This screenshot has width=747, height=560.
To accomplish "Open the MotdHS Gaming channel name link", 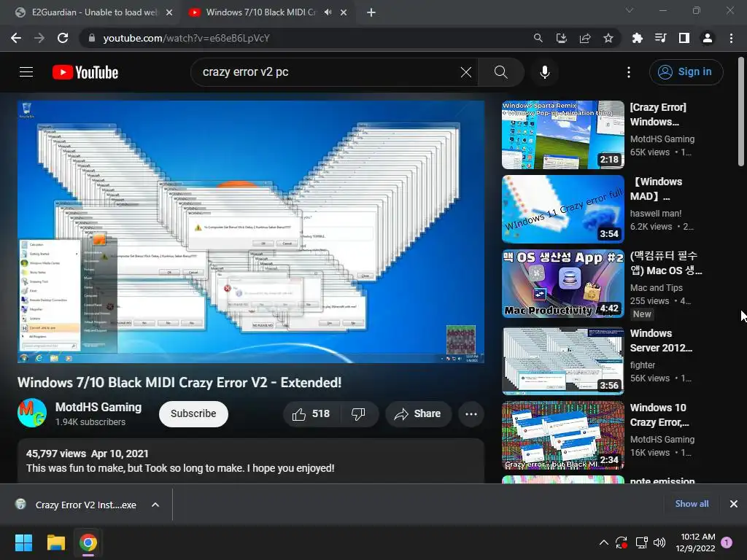I will [x=98, y=407].
